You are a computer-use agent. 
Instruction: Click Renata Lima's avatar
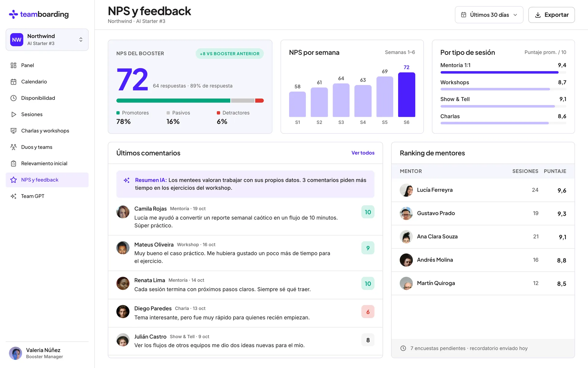point(123,283)
